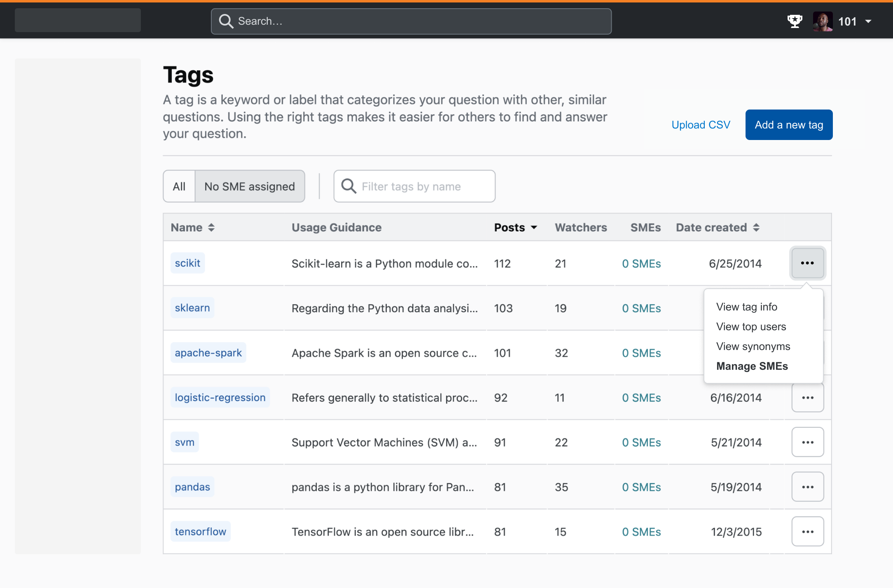Screen dimensions: 893x588
Task: Select the All filter toggle
Action: [x=179, y=187]
